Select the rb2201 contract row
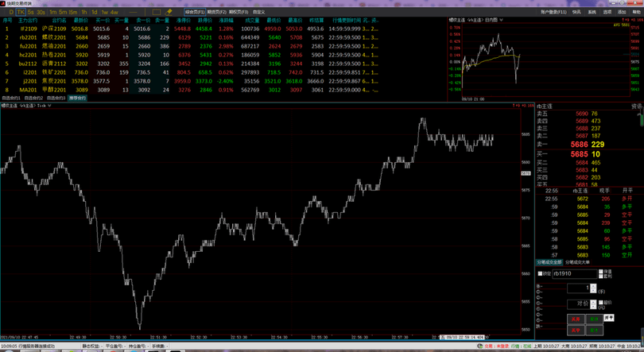 pos(191,37)
